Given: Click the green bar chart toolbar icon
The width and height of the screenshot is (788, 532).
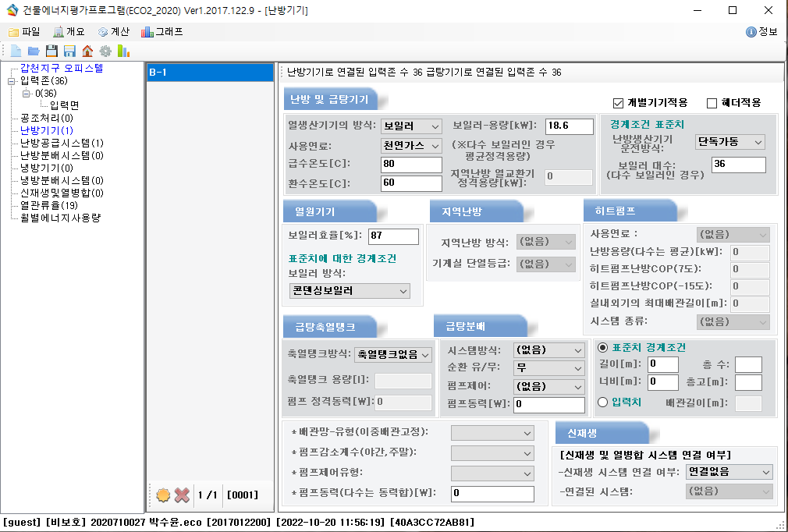Looking at the screenshot, I should click(x=123, y=51).
